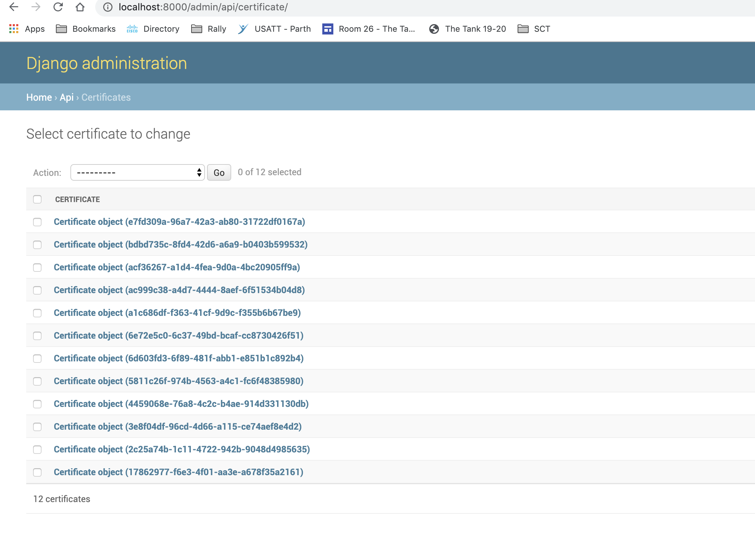Image resolution: width=755 pixels, height=560 pixels.
Task: Click the '0 of 12 selected' counter
Action: pyautogui.click(x=269, y=172)
